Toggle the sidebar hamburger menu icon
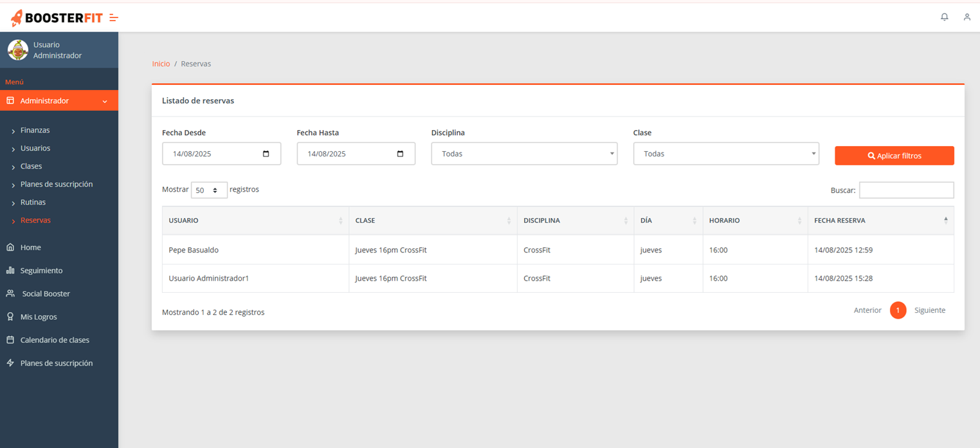980x448 pixels. pyautogui.click(x=114, y=18)
